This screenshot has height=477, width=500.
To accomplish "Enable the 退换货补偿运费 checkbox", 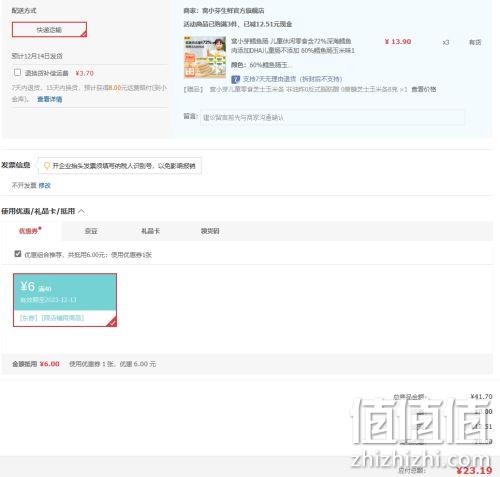I will tap(17, 72).
